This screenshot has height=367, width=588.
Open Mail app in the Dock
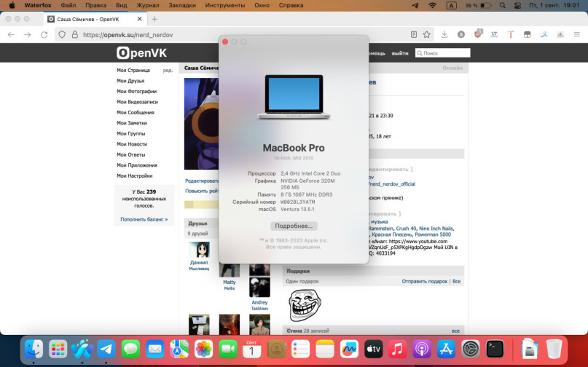coord(155,350)
